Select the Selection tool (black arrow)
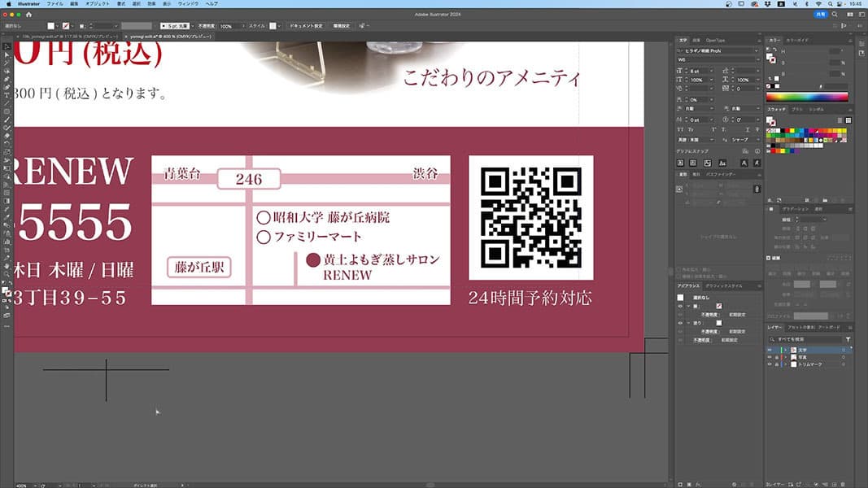 [x=7, y=46]
